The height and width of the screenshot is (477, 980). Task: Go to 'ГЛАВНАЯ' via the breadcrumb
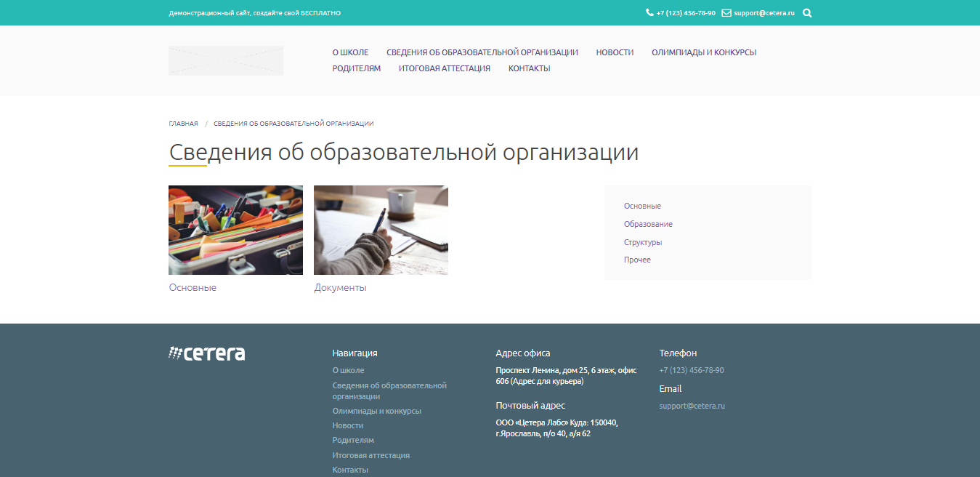point(183,123)
